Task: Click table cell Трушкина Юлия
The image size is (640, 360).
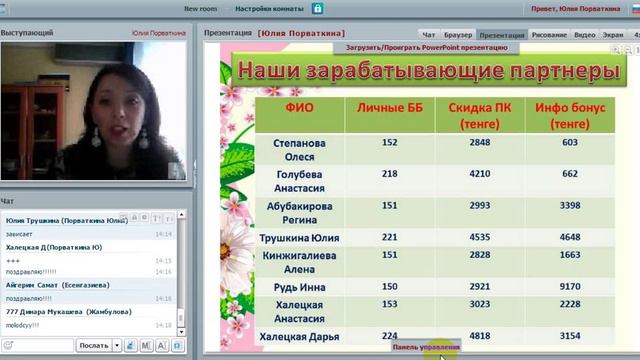Action: pos(300,238)
